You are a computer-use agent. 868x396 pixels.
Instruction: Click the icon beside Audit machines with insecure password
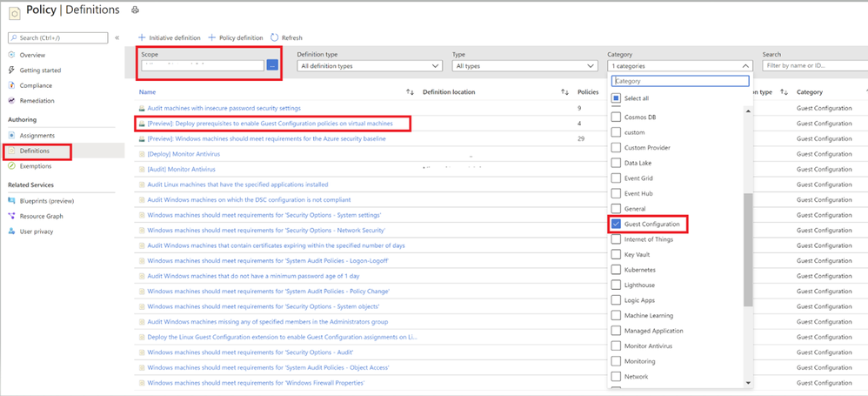[142, 108]
